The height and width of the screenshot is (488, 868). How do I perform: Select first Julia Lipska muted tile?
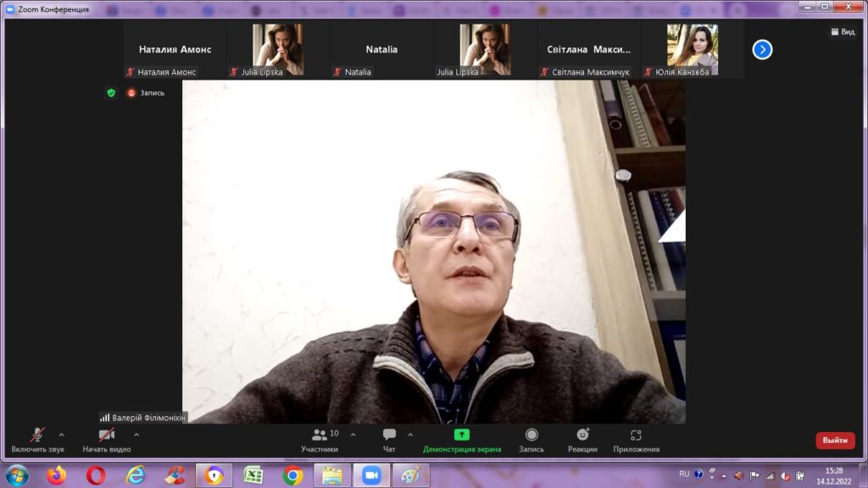[278, 50]
